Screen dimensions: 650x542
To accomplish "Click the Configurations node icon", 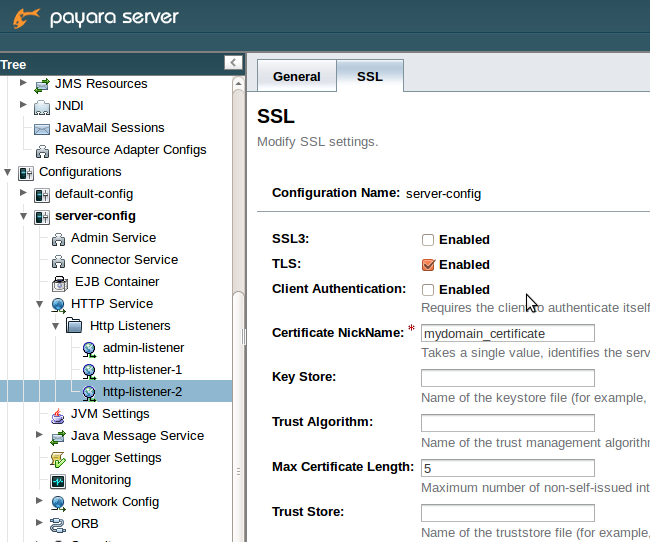I will click(x=26, y=173).
